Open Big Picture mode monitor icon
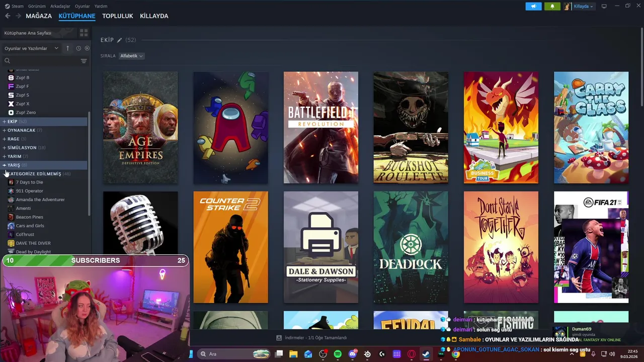 pos(604,6)
